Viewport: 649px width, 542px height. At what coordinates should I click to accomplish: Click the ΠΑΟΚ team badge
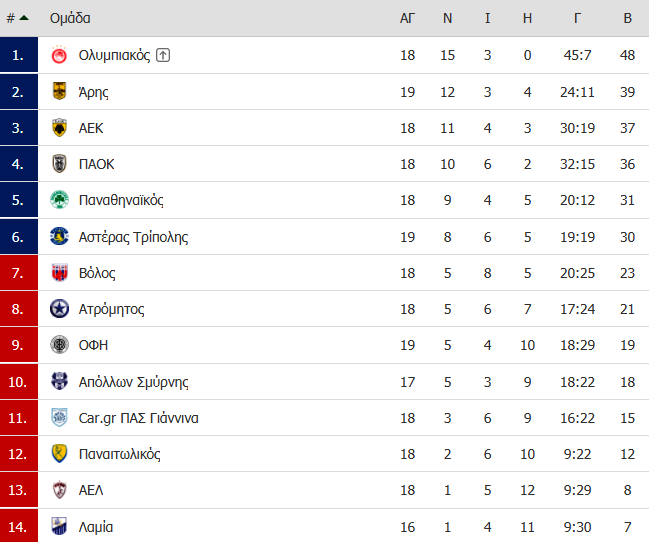click(x=59, y=164)
